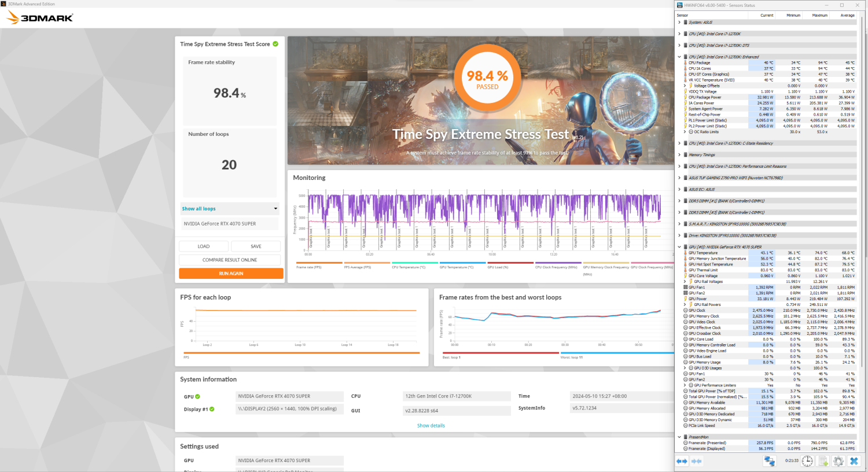Select the Framerate (Displayed) row
Image resolution: width=868 pixels, height=472 pixels.
(x=770, y=449)
